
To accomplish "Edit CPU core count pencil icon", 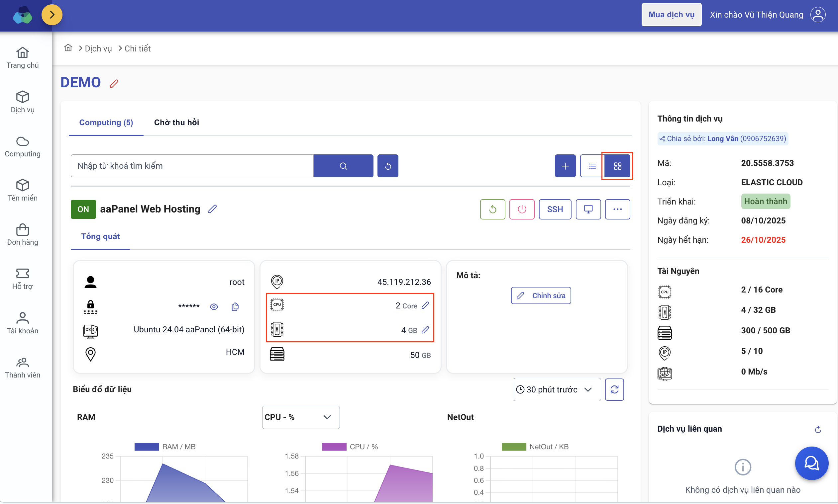I will (425, 305).
